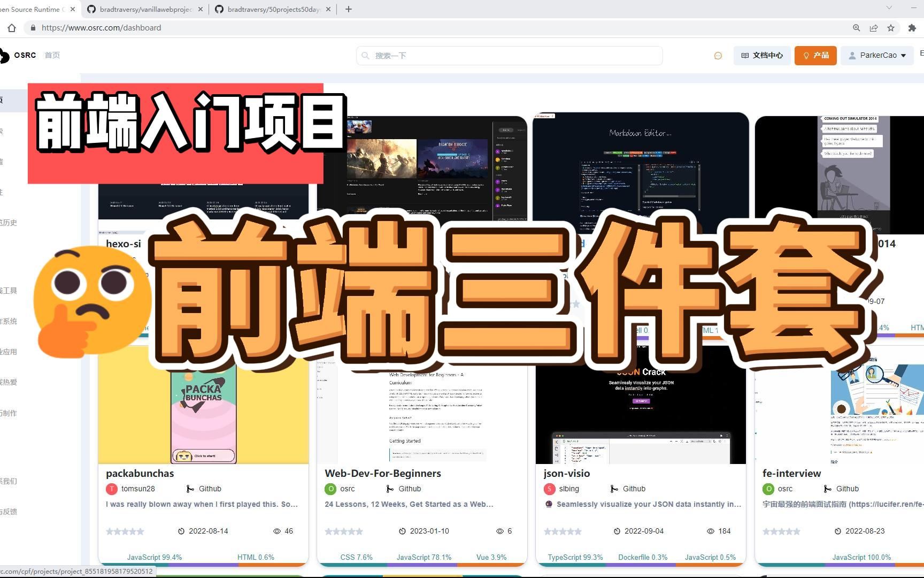Click the date clock icon on packabunchas card
This screenshot has height=578, width=924.
(x=181, y=531)
